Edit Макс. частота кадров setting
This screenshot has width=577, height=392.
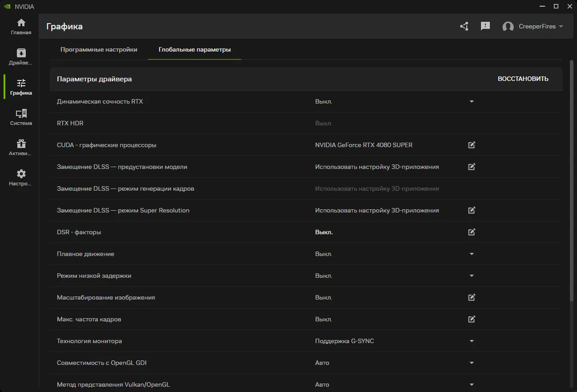(472, 319)
